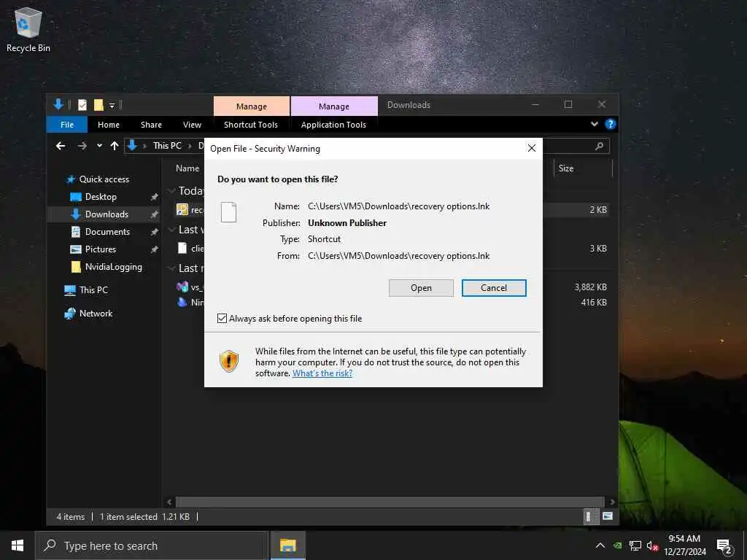Click the Explorer Help question mark icon

point(610,124)
